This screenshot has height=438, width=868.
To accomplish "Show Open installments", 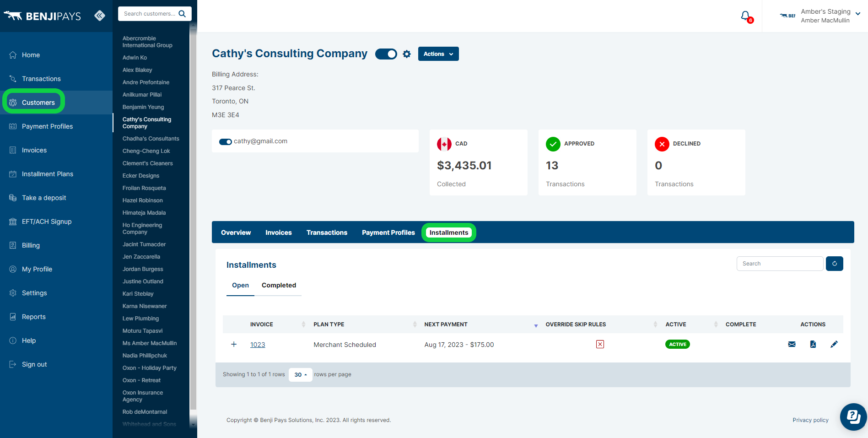I will pyautogui.click(x=240, y=285).
